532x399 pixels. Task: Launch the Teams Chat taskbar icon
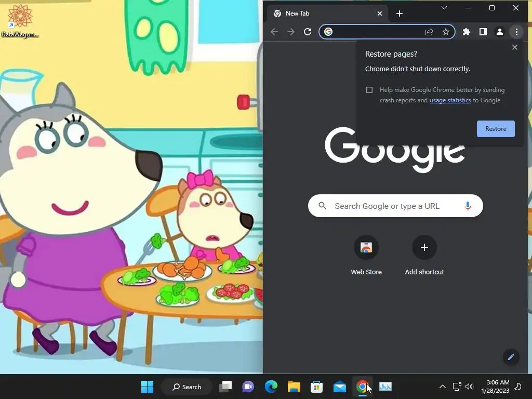pos(248,387)
